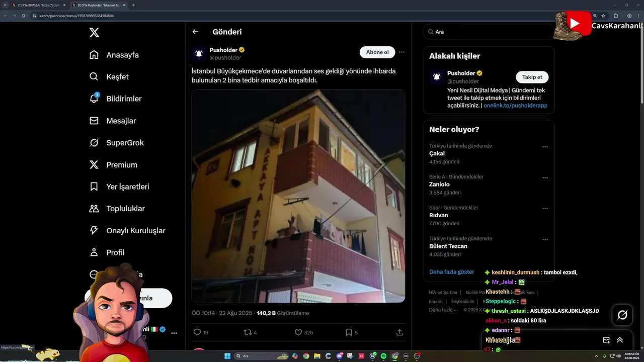Click Pusholder name in Alakalı kişiler

pos(461,73)
